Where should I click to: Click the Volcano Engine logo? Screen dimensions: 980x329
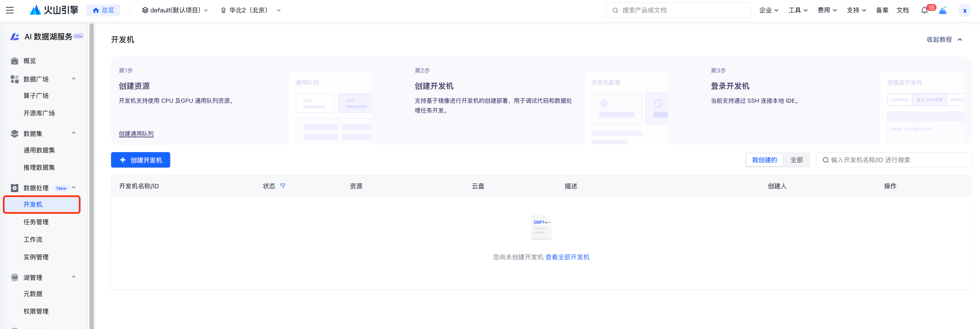click(x=54, y=10)
